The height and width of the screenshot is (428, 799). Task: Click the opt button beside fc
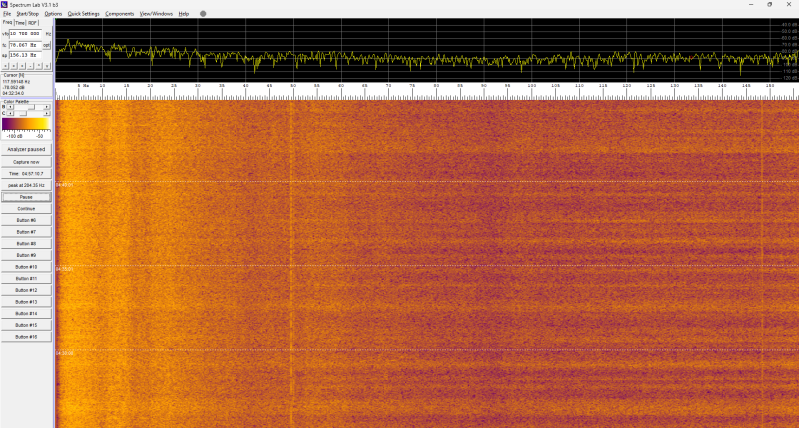[x=47, y=45]
